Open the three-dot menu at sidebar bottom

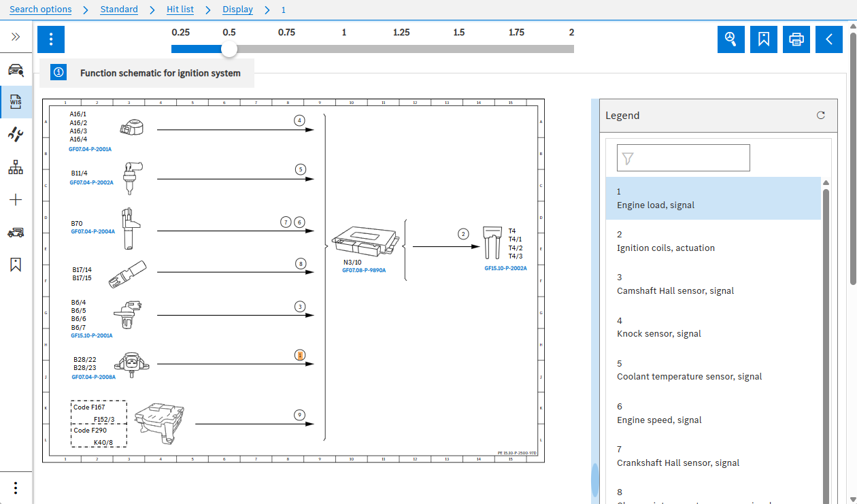point(16,488)
